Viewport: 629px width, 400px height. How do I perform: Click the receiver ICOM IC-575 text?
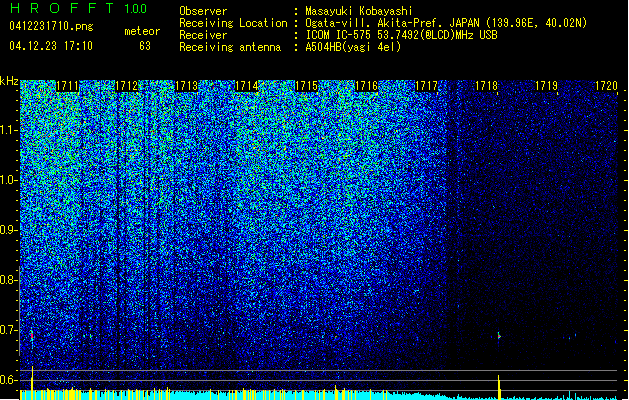pyautogui.click(x=402, y=35)
